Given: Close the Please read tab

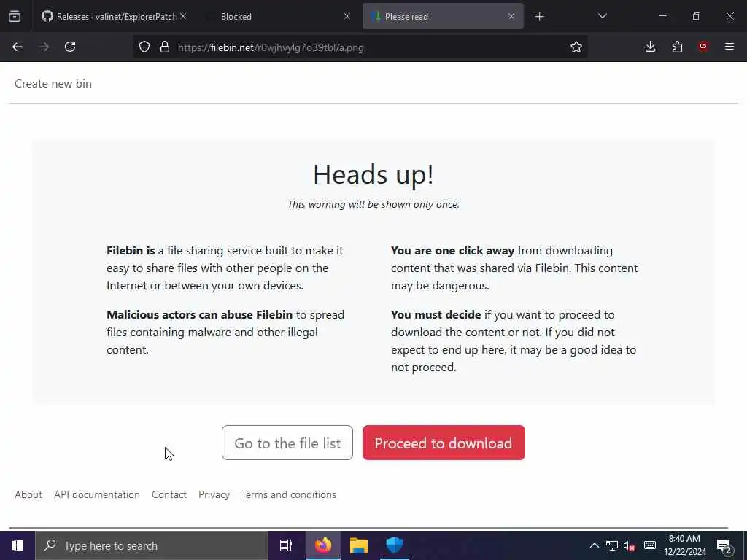Looking at the screenshot, I should [x=511, y=16].
